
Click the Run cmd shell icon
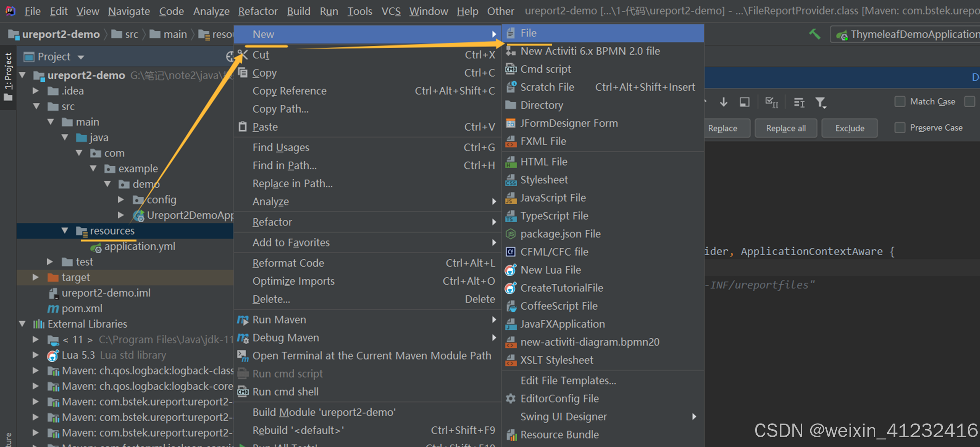[243, 392]
